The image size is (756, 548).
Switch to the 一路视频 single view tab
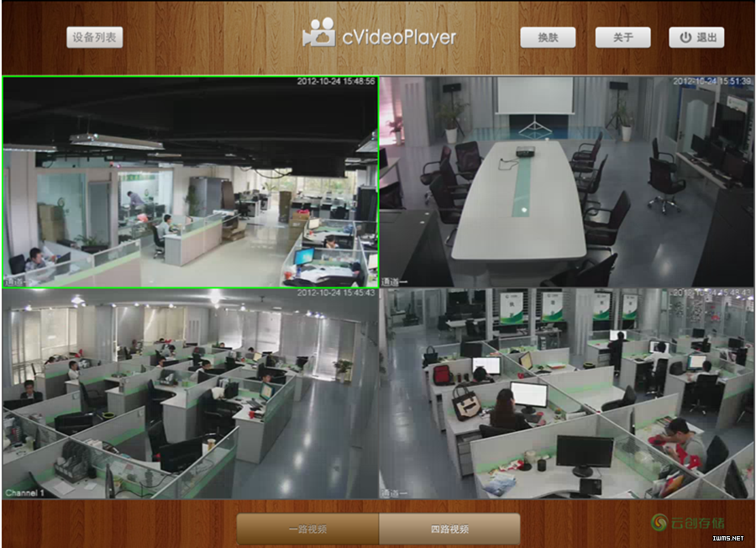(307, 530)
